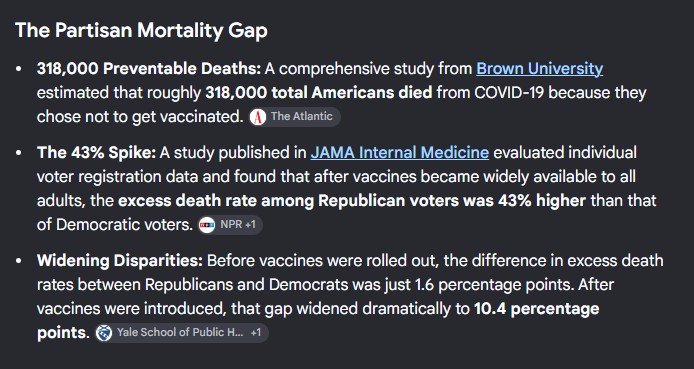
Task: Select the 318,000 Preventable Deaths bold label
Action: (x=149, y=69)
